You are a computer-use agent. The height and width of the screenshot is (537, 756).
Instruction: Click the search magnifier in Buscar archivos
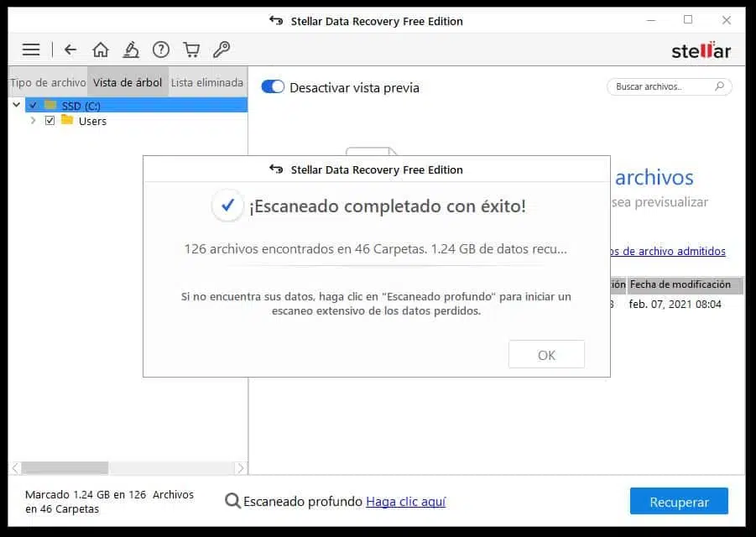click(719, 86)
